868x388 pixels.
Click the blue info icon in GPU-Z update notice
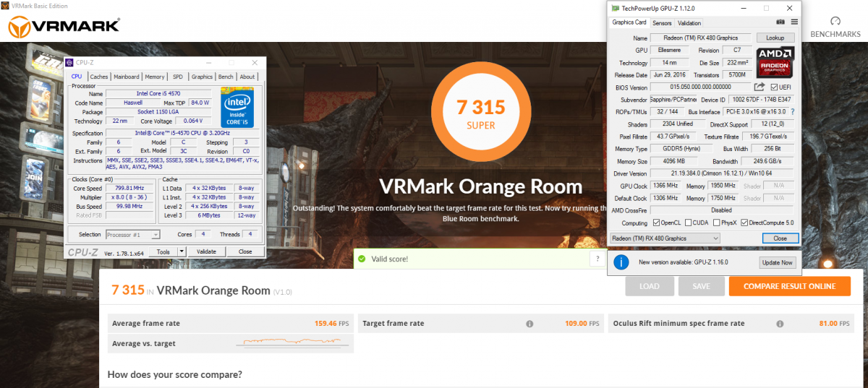pos(621,262)
